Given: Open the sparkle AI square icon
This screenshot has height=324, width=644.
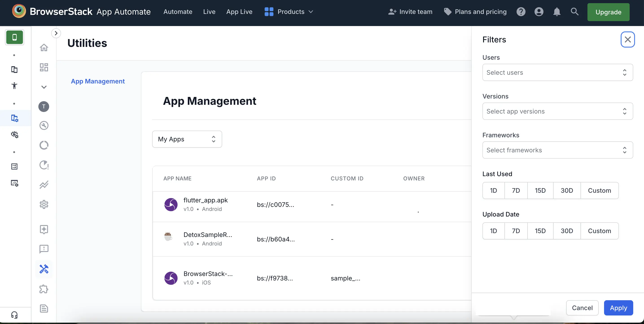Looking at the screenshot, I should point(44,229).
